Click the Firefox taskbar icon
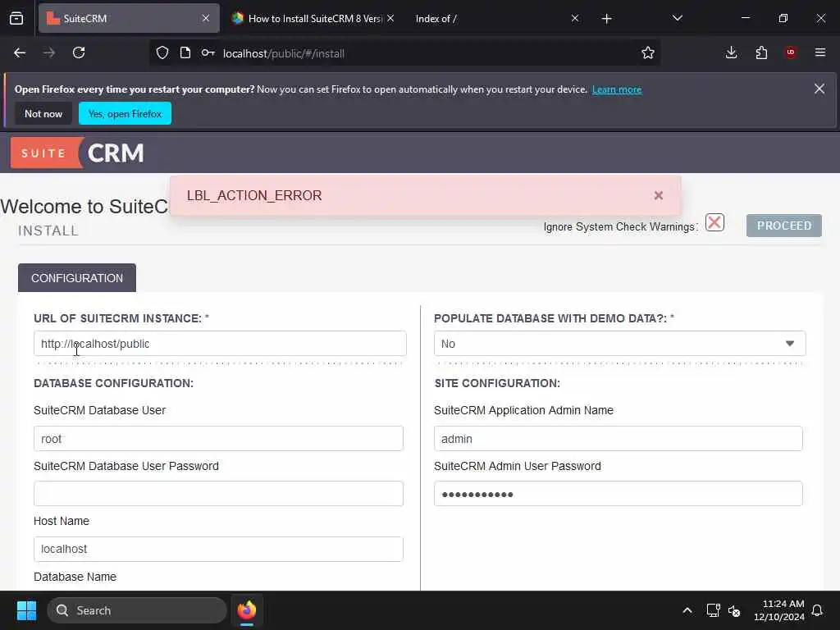 [x=246, y=610]
